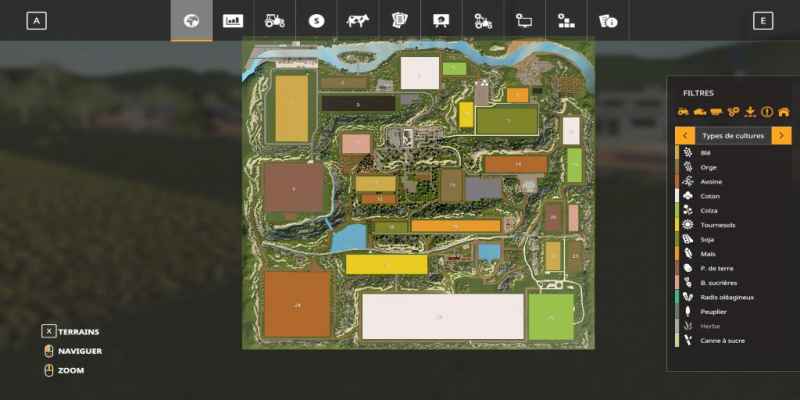Click the X Terrains button
The image size is (800, 400).
(x=70, y=332)
